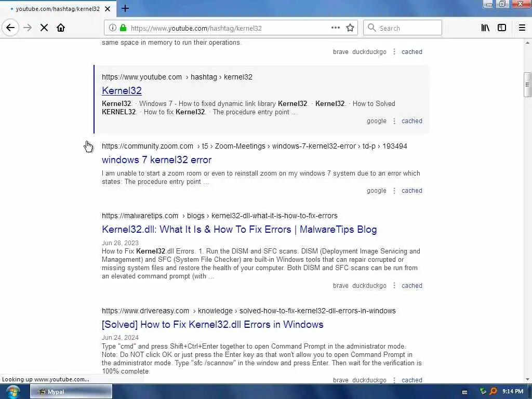Toggle the sidebar view icon
The image size is (532, 399).
point(502,28)
